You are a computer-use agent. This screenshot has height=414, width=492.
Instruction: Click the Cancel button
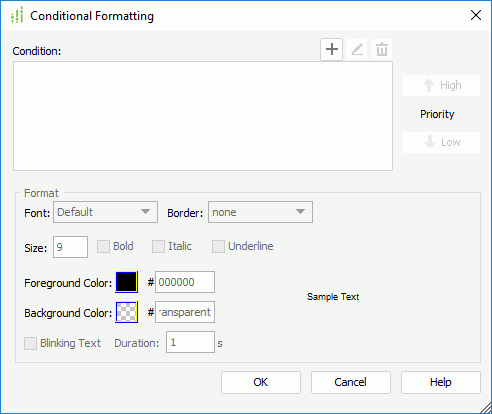[351, 382]
